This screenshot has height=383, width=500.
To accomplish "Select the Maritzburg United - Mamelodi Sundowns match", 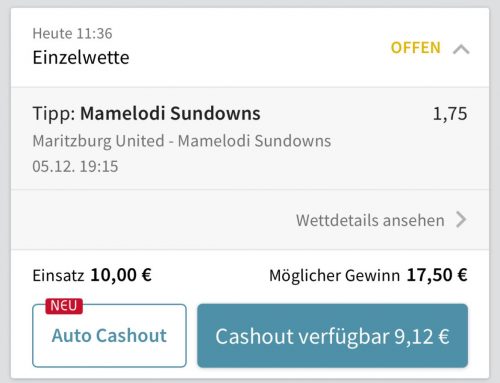I will 182,141.
